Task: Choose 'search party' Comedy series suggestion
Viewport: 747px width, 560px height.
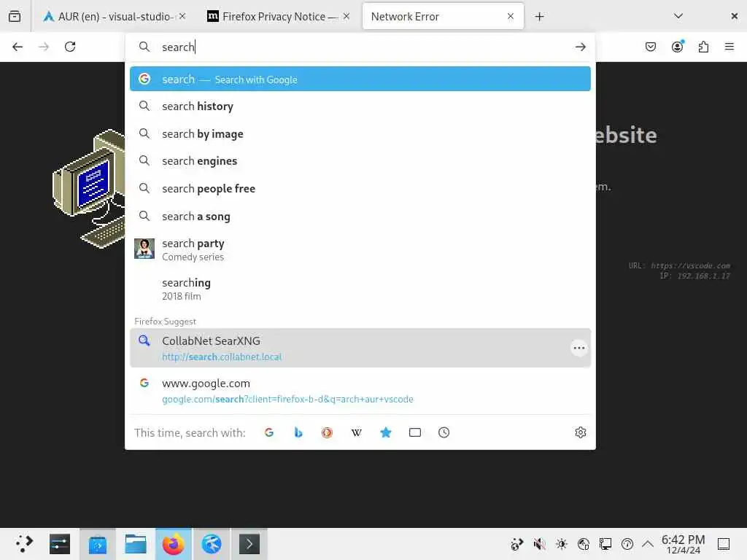Action: (360, 249)
